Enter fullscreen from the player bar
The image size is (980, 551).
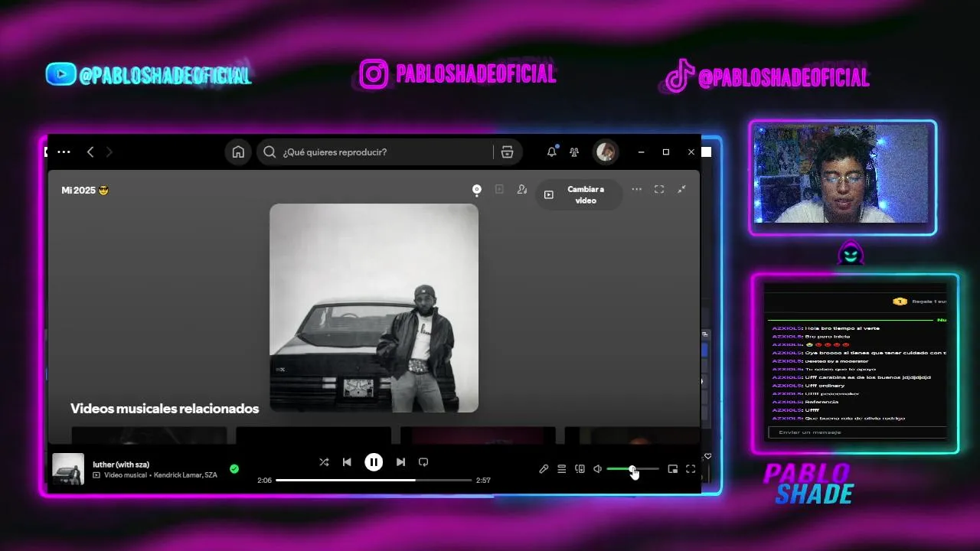[x=691, y=469]
